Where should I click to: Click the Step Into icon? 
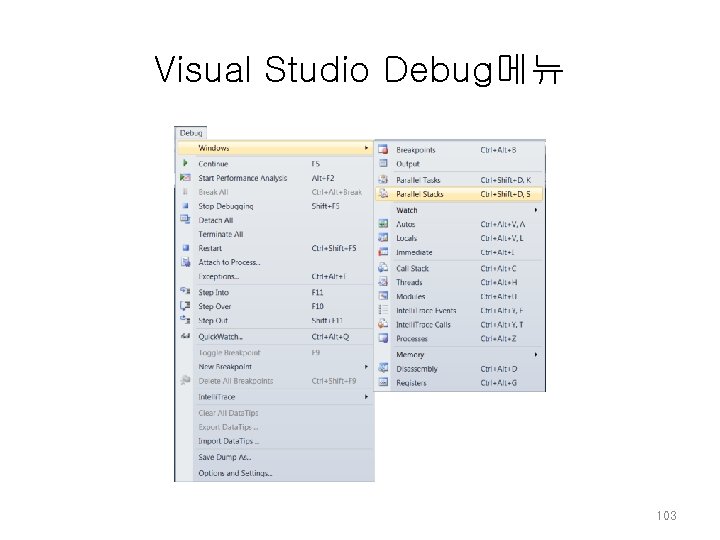coord(185,291)
